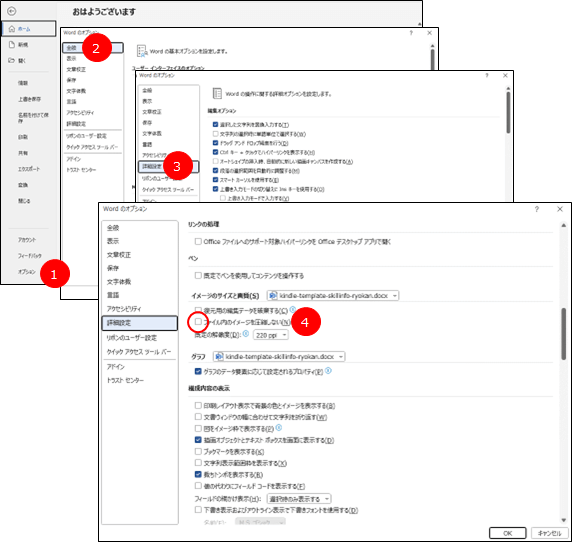Viewport: 572px width, 542px height.
Task: Uncheck グラフのデータ要素に応じて設定されるプロパティ
Action: click(198, 371)
